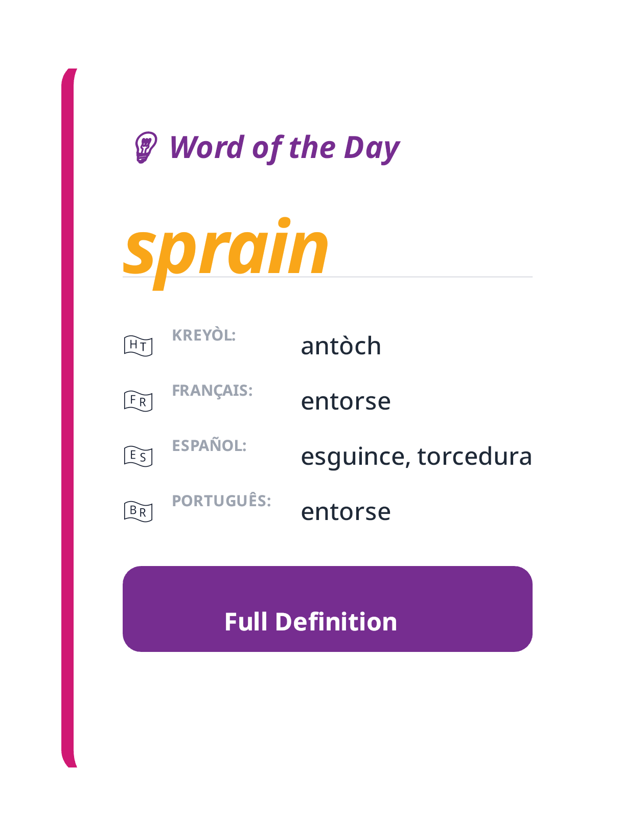Image resolution: width=644 pixels, height=836 pixels.
Task: Click the translation antòch
Action: pyautogui.click(x=340, y=346)
